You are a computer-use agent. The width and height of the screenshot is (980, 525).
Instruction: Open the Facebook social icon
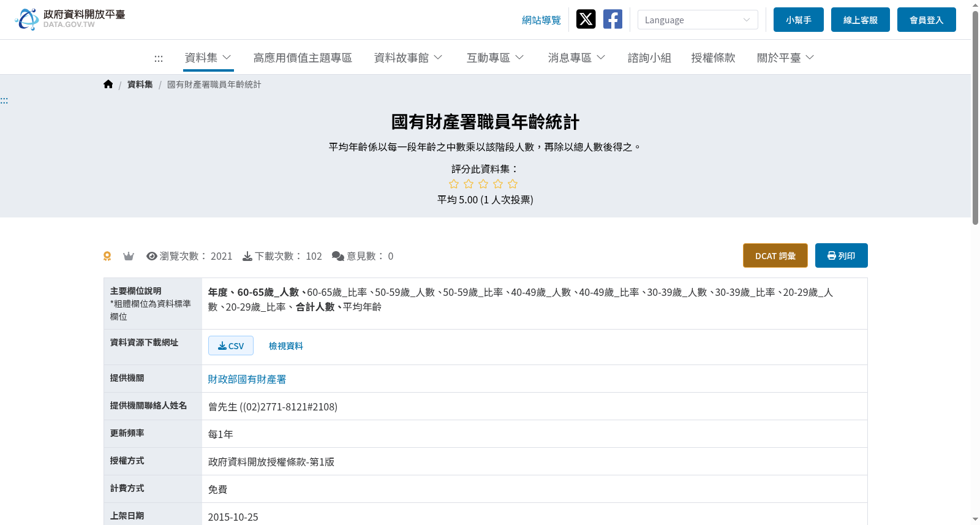pos(612,19)
